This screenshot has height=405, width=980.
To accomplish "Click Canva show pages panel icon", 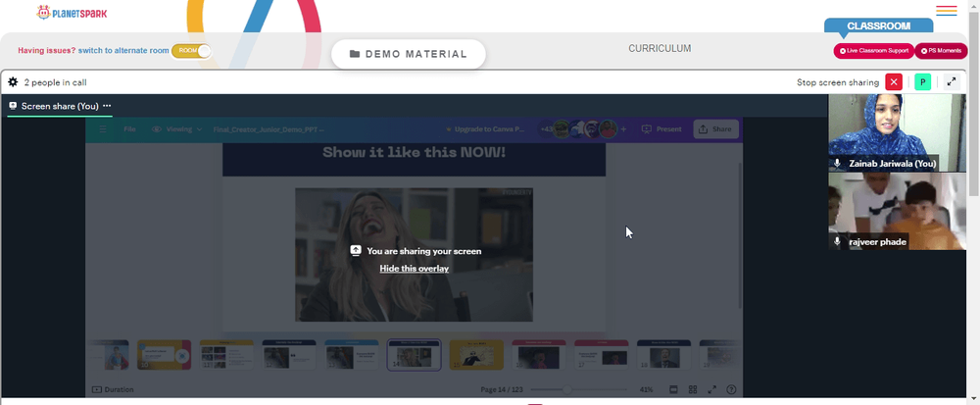I will pos(674,389).
